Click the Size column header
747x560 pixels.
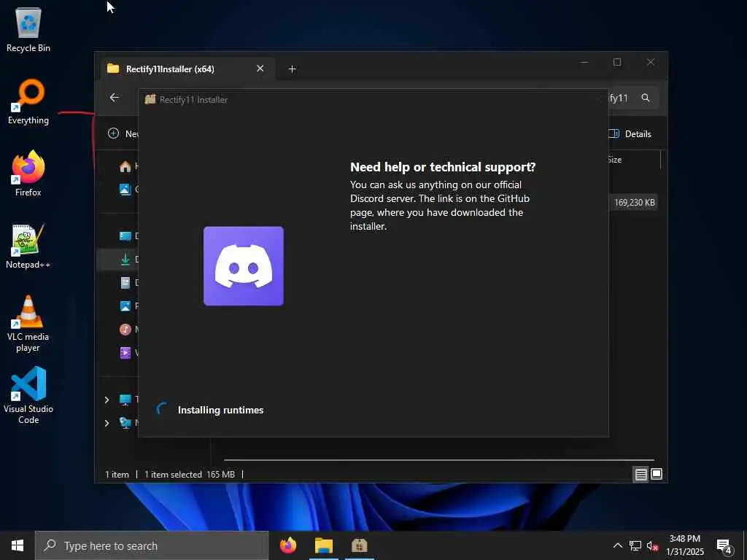pos(614,160)
